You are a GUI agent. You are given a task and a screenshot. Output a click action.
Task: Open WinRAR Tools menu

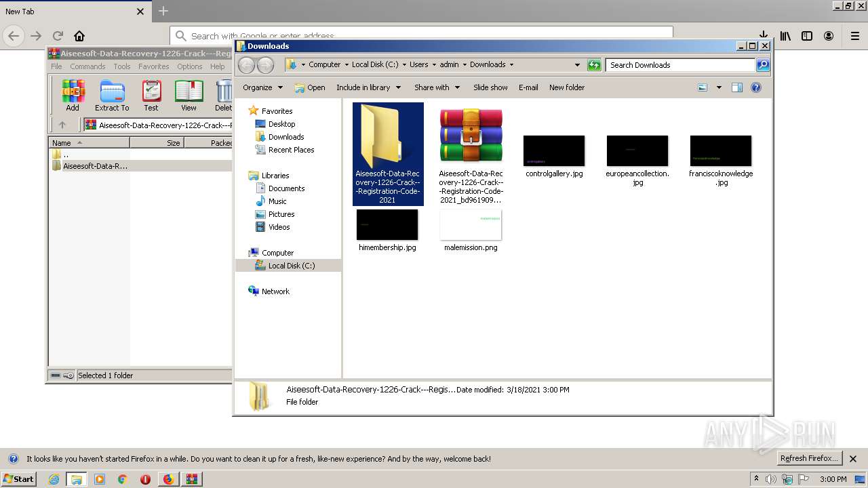122,66
